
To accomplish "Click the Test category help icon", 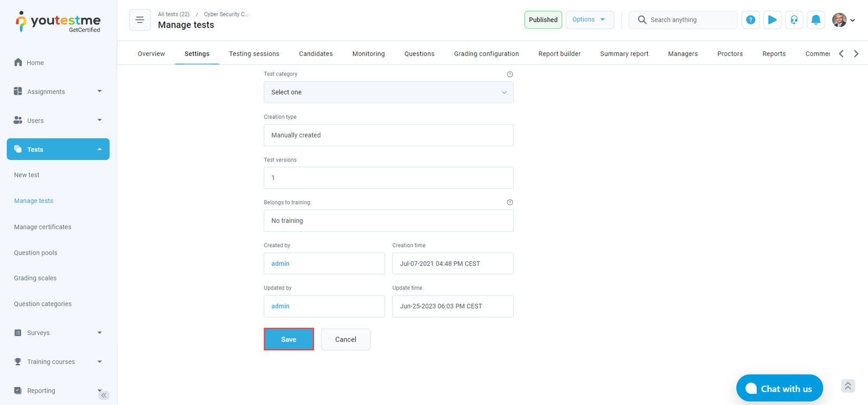I will (x=509, y=74).
